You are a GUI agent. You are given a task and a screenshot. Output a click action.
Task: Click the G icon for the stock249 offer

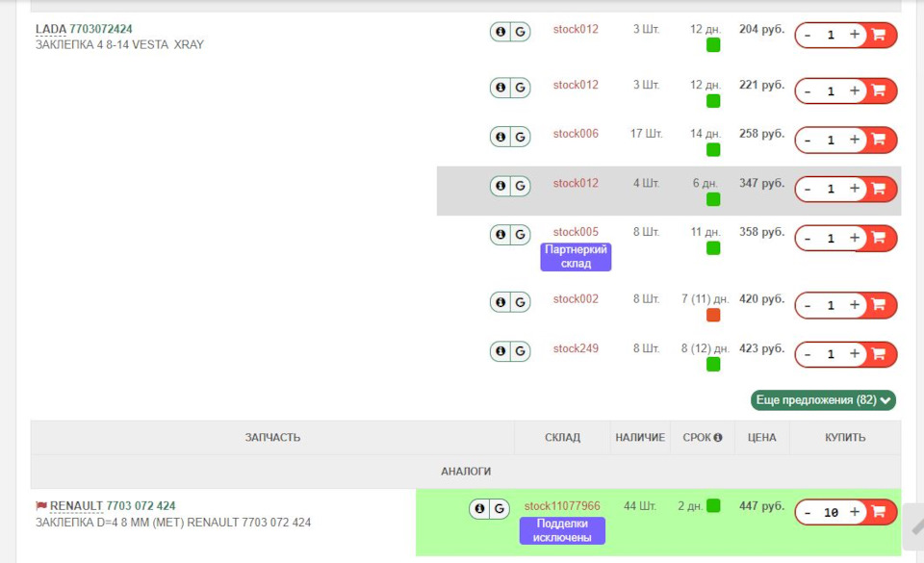click(521, 351)
